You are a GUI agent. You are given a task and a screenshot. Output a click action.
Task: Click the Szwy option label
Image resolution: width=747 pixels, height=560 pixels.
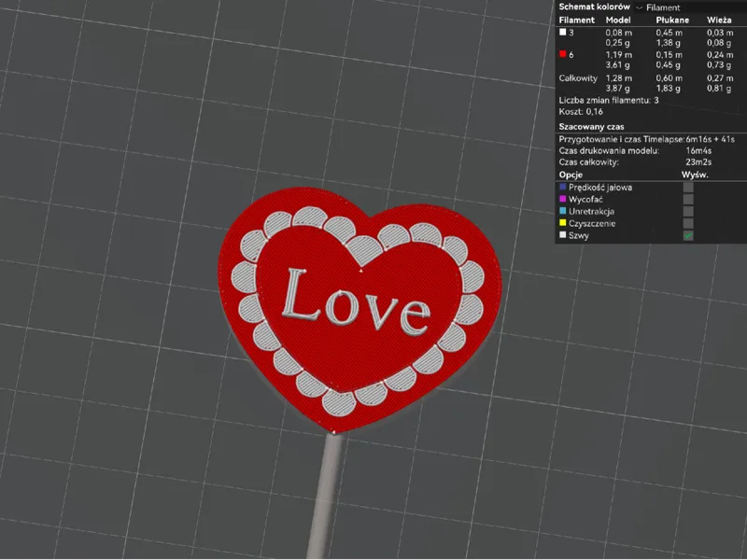pyautogui.click(x=578, y=235)
